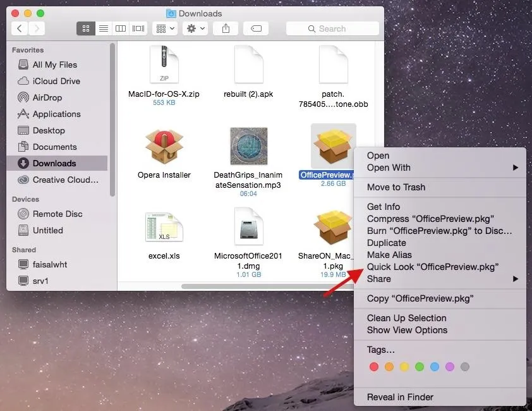Apply the orange tag color
Image resolution: width=532 pixels, height=411 pixels.
(389, 367)
